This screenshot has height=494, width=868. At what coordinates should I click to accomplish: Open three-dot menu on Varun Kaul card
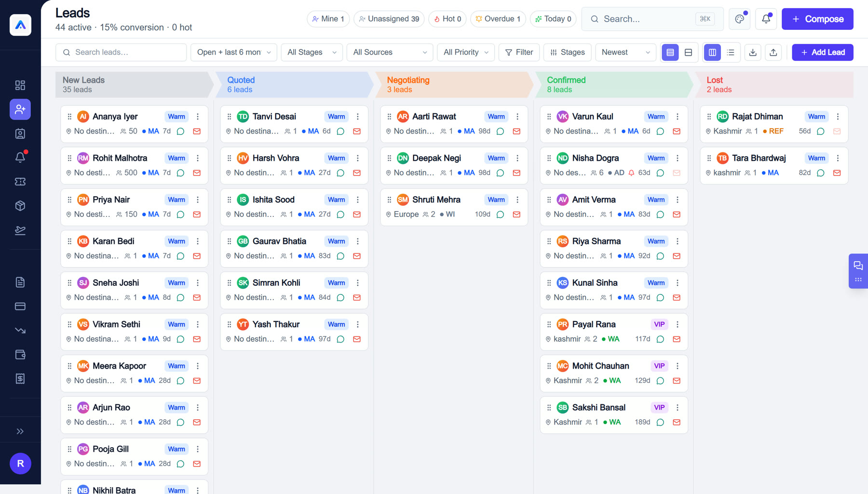coord(678,117)
